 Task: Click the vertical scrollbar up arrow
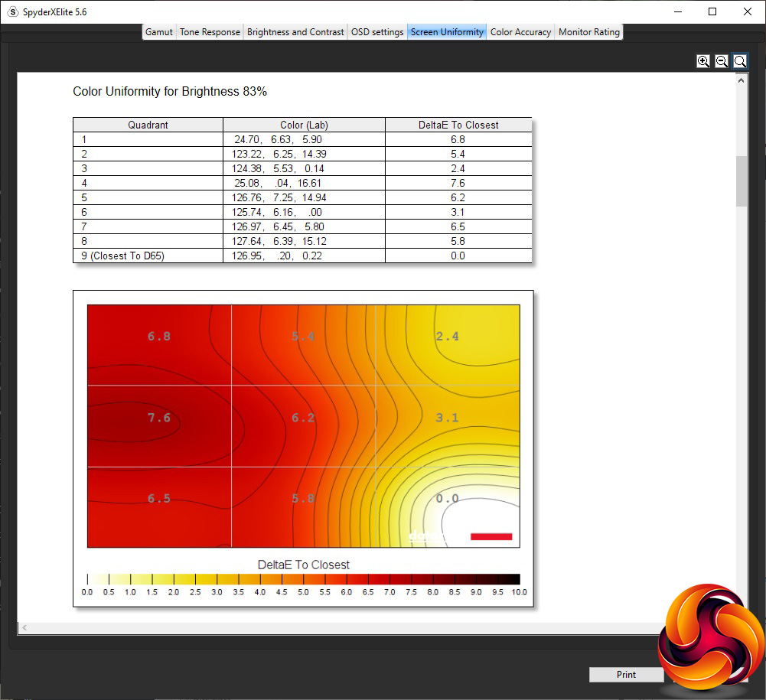(x=741, y=80)
